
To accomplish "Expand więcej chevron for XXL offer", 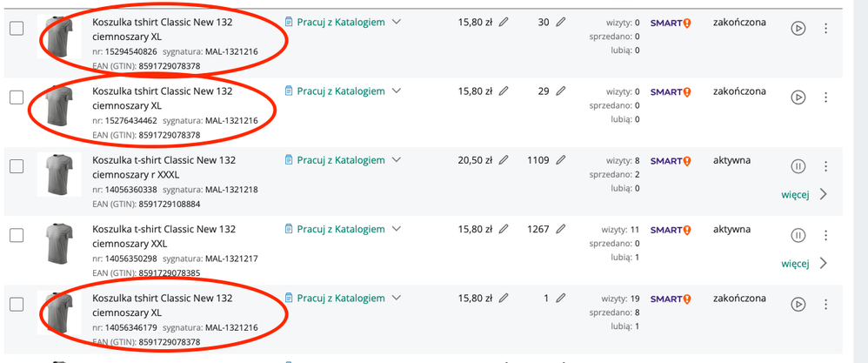I will click(x=823, y=263).
